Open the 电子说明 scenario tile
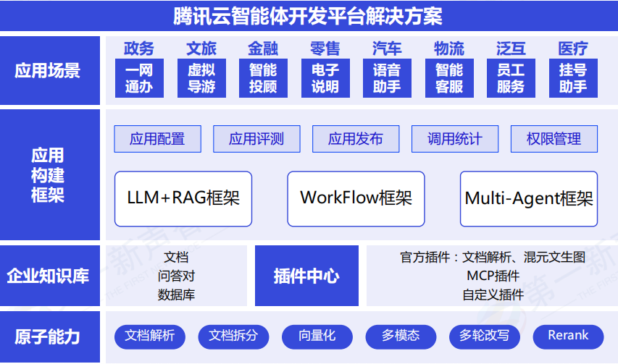 [x=325, y=78]
